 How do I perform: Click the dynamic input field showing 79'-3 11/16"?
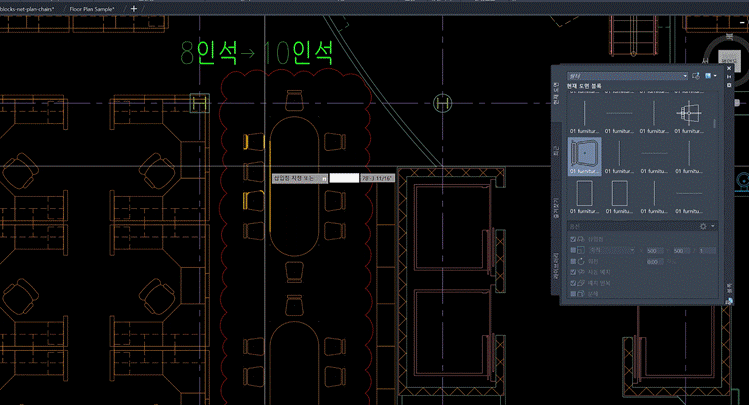[377, 178]
